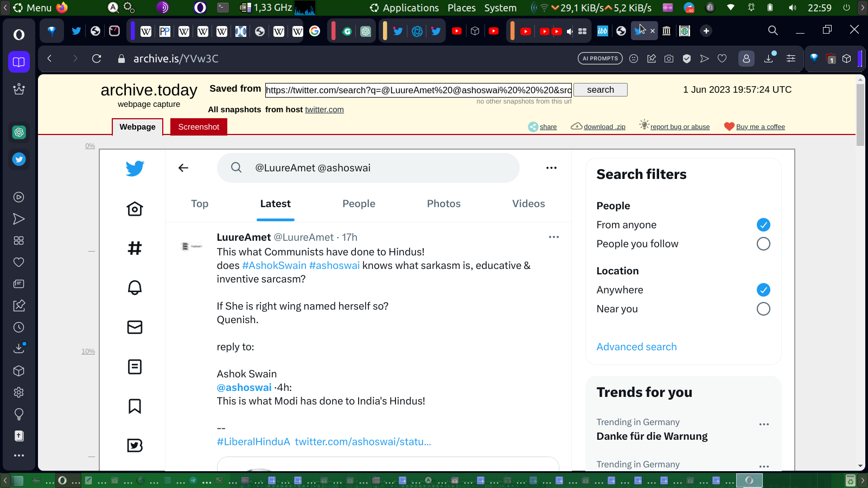
Task: Select the Near you radio button
Action: click(x=763, y=309)
